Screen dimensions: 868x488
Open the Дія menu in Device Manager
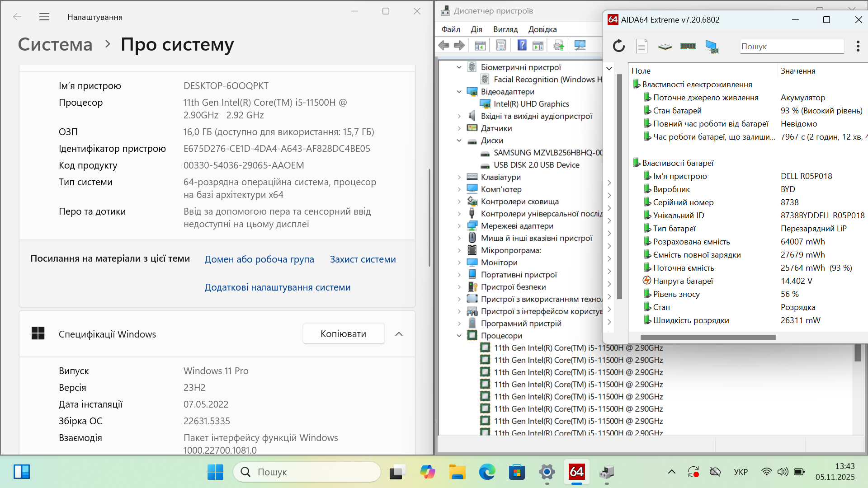tap(476, 29)
